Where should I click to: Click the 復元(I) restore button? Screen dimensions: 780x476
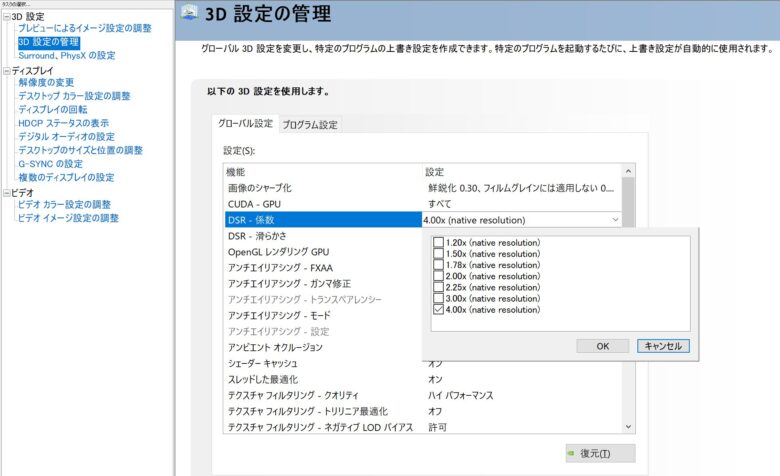pos(600,453)
